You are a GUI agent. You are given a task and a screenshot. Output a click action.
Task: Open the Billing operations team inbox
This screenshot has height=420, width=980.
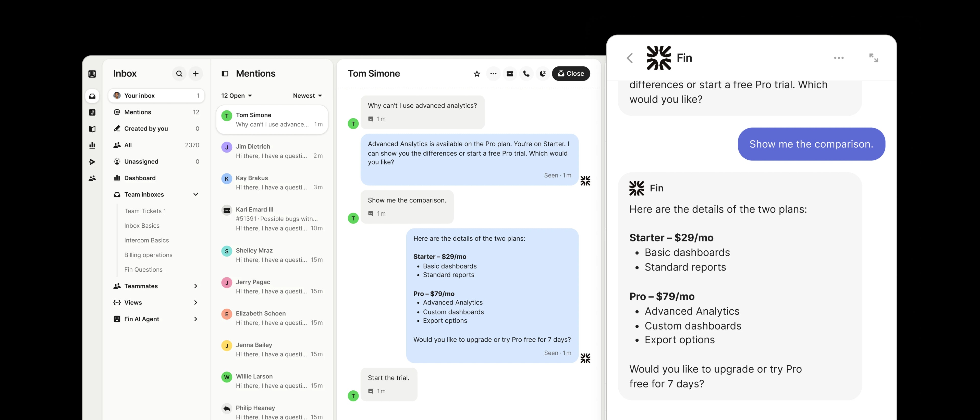tap(148, 255)
